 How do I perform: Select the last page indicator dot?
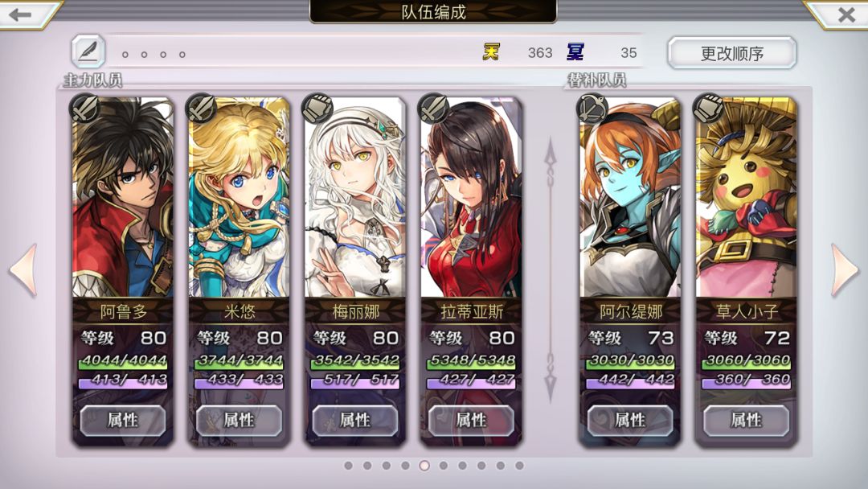point(519,466)
